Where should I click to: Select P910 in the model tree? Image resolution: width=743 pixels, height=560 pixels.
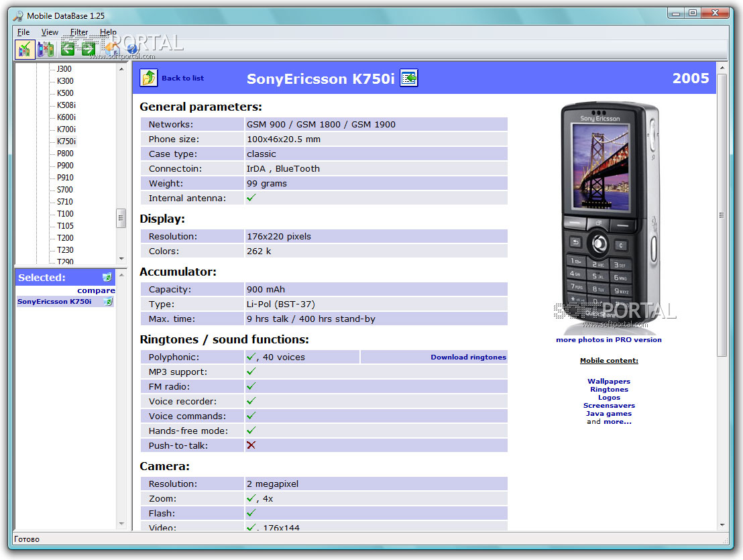point(66,178)
